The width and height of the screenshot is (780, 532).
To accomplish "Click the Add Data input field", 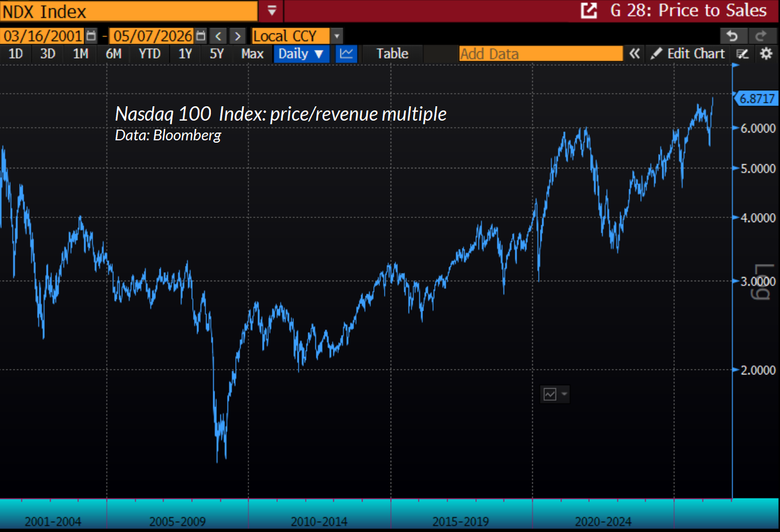I will coord(541,54).
